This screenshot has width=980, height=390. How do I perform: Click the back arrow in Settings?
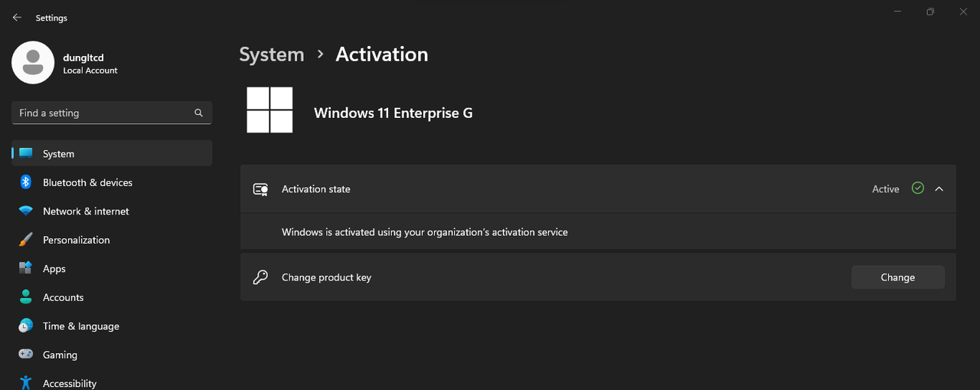(x=17, y=18)
